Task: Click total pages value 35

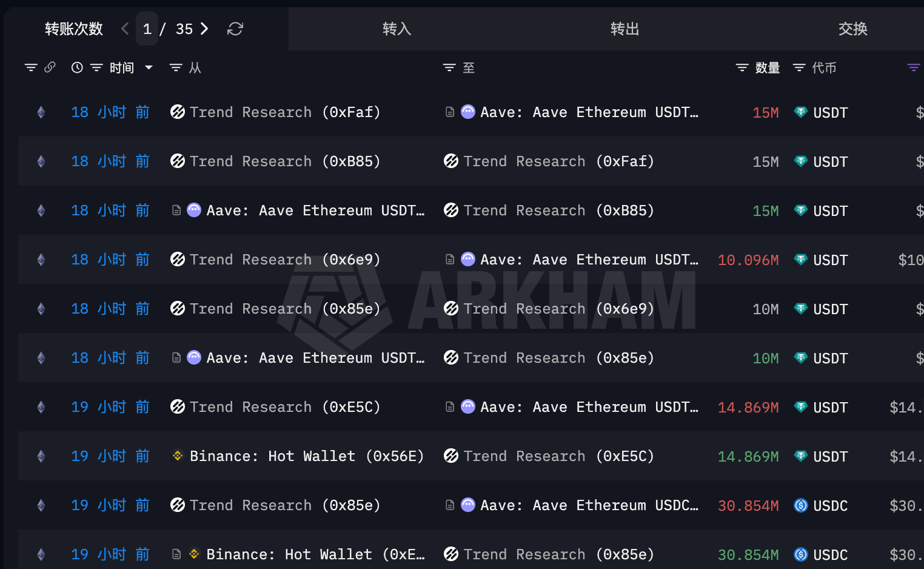Action: pos(184,29)
